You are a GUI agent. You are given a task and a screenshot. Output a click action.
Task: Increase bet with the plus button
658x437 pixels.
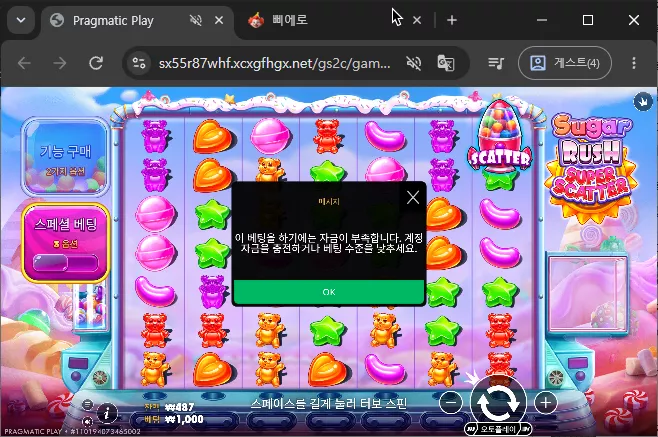coord(545,403)
